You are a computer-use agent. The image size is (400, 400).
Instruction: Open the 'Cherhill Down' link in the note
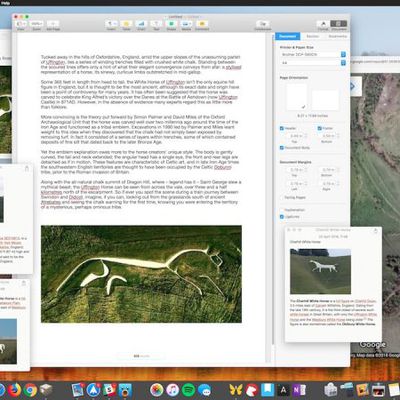365,301
